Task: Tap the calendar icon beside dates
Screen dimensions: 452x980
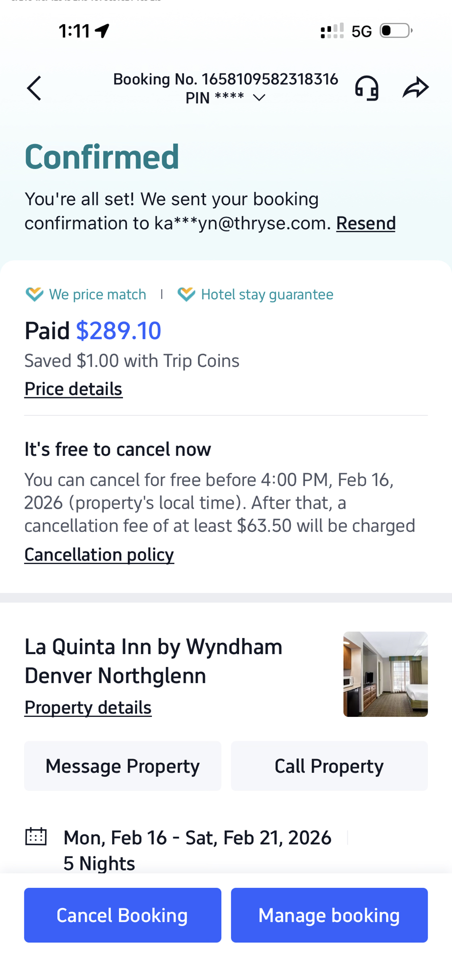Action: click(x=36, y=837)
